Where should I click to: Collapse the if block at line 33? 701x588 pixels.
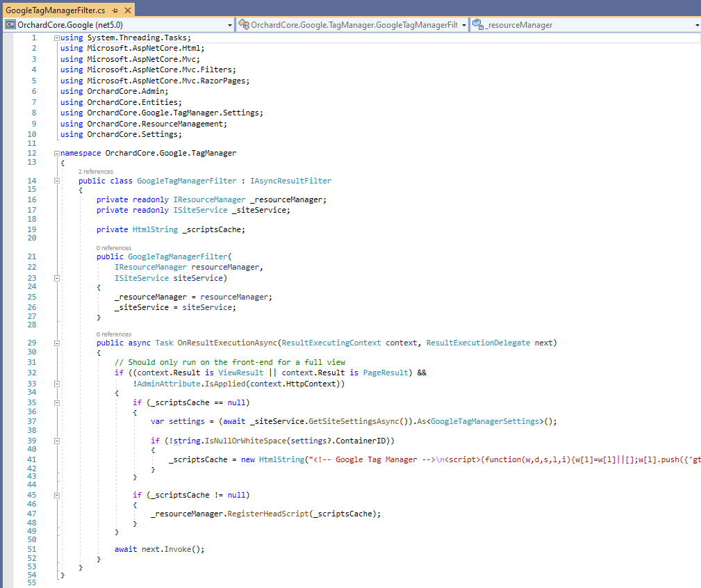pyautogui.click(x=57, y=384)
